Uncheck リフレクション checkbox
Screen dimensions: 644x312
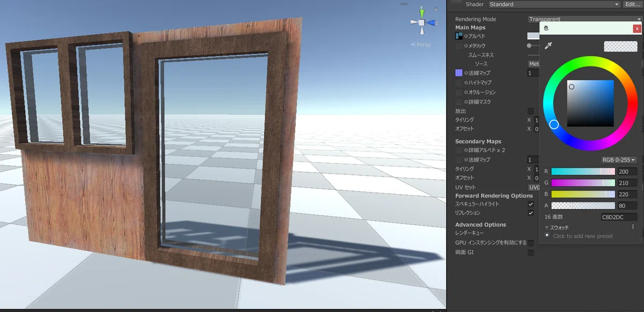point(531,213)
